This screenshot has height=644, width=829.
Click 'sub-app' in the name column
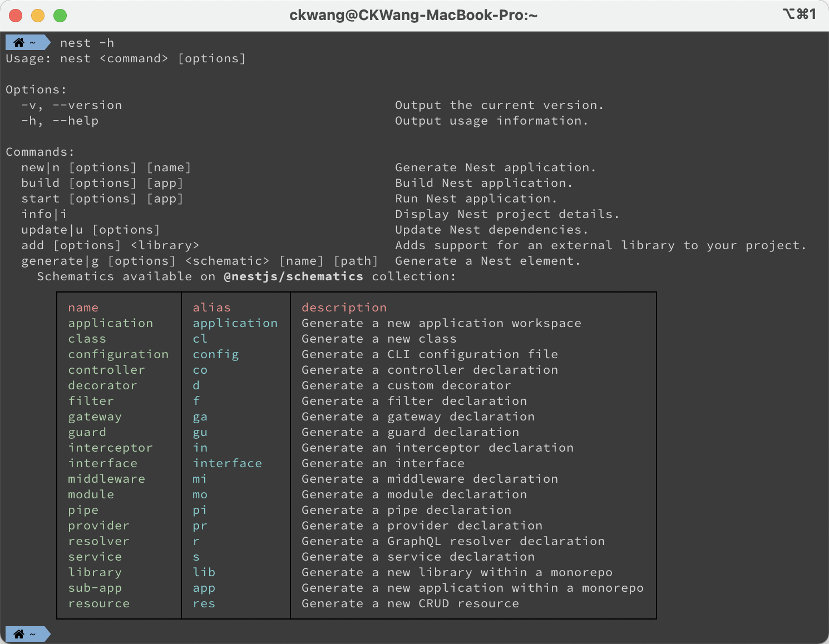95,588
